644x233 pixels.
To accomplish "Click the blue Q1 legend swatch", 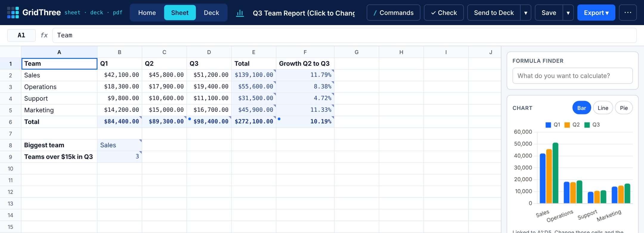I will click(x=548, y=125).
